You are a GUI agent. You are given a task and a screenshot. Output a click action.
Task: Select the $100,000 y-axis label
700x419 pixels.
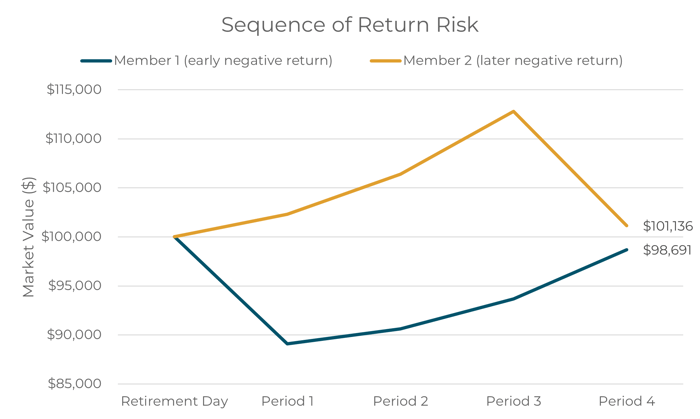[75, 237]
